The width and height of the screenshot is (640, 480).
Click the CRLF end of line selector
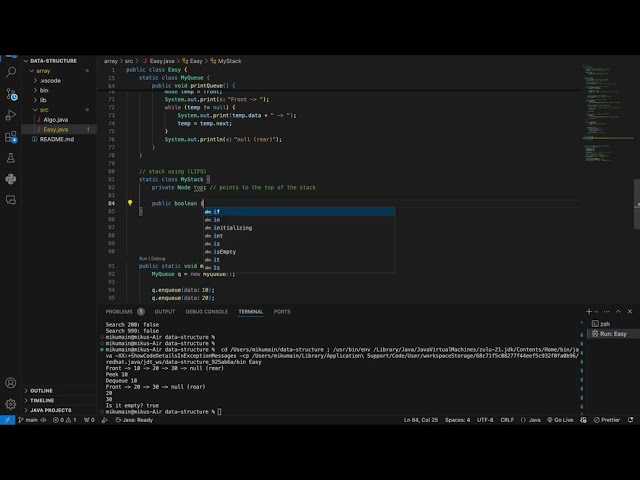coord(507,420)
